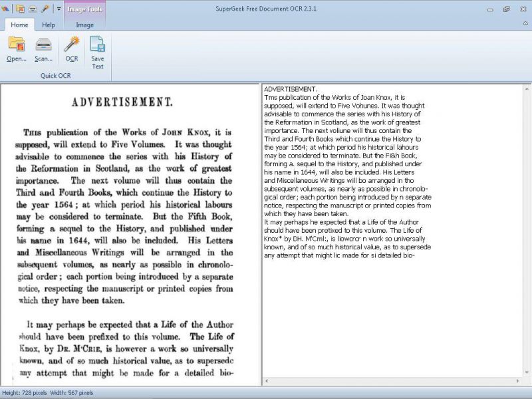Click the small OCR wand icon in the quick access toolbar
Screen dimensions: 532x399
45,9
